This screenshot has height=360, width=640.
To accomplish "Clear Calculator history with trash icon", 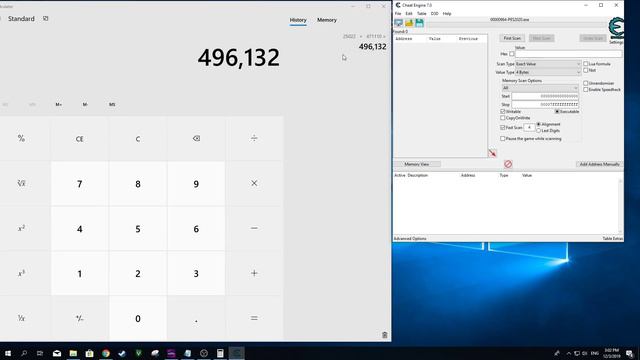I will click(384, 335).
